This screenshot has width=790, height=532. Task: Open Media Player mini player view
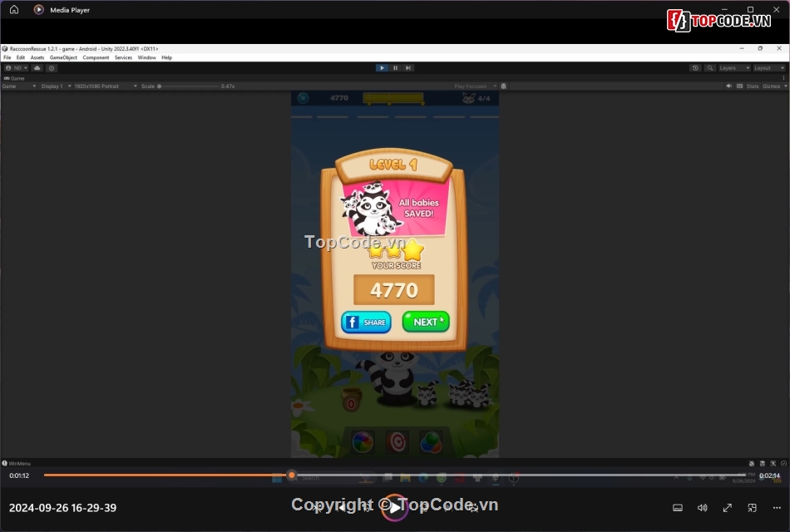point(752,508)
